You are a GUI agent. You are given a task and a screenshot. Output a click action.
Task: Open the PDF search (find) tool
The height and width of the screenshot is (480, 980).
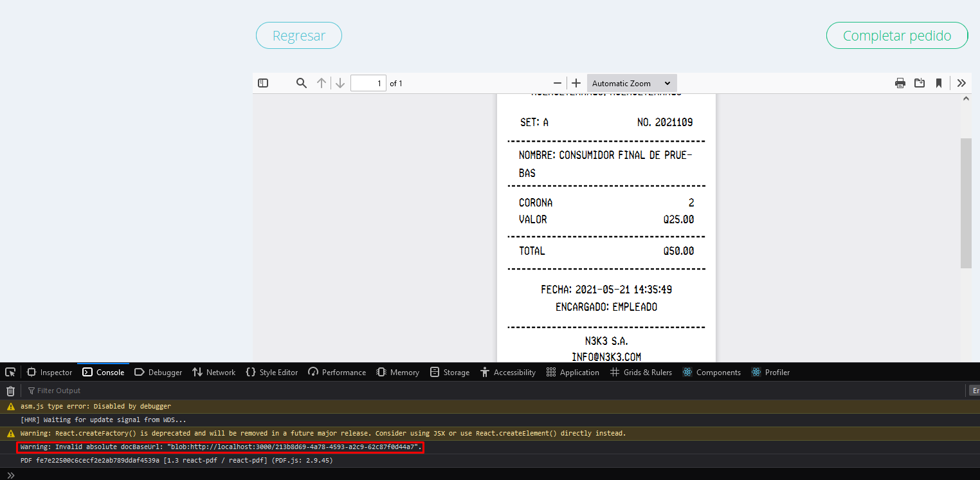point(301,83)
